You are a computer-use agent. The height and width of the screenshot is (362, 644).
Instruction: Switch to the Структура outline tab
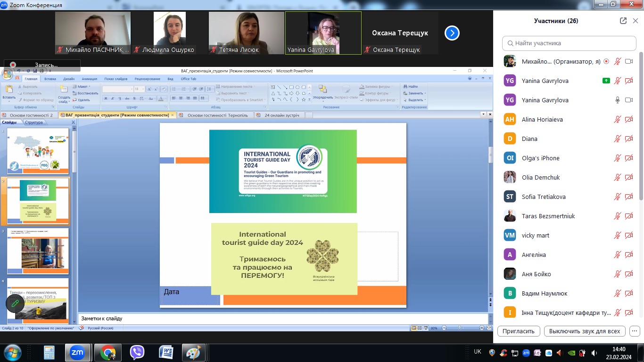click(x=34, y=123)
